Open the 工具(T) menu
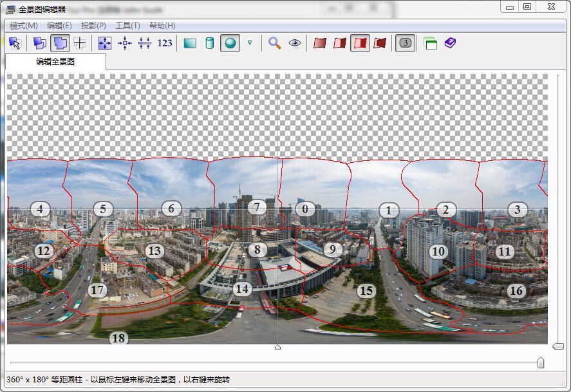Viewport: 571px width, 392px height. click(x=128, y=26)
